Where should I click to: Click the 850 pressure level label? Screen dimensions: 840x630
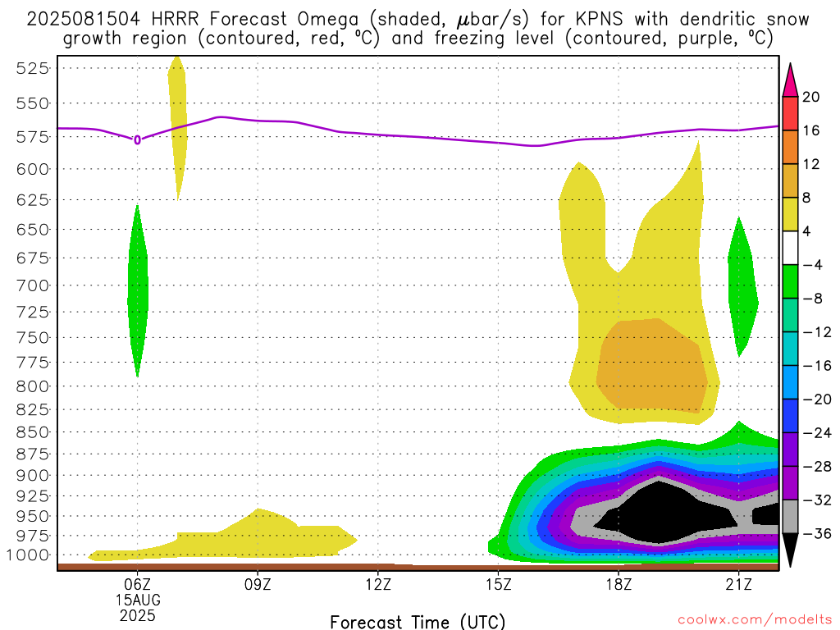pyautogui.click(x=32, y=432)
